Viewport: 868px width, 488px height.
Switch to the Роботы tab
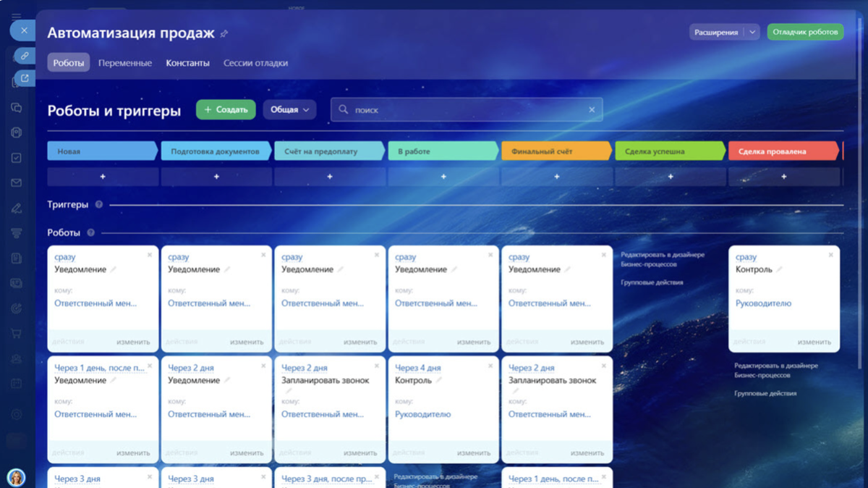point(69,63)
